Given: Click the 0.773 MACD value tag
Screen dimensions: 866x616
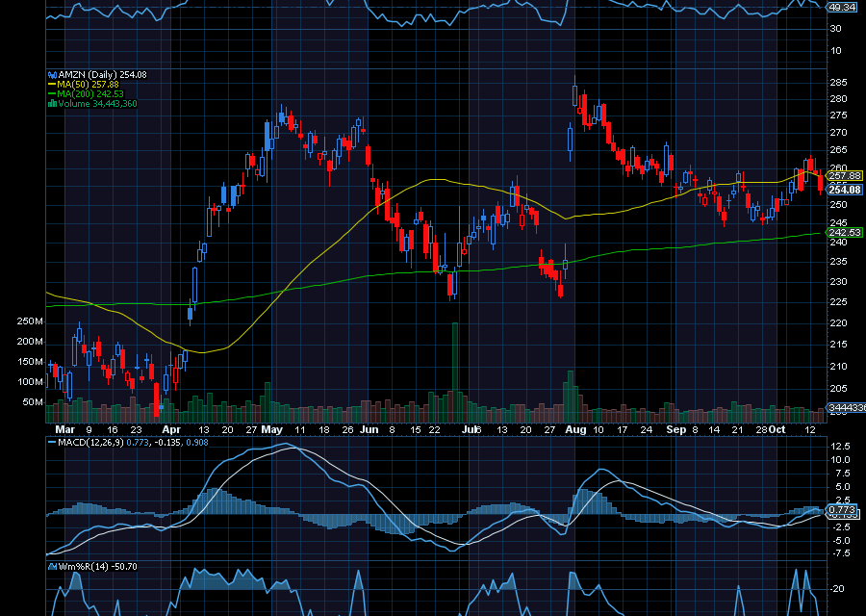Looking at the screenshot, I should [x=842, y=509].
